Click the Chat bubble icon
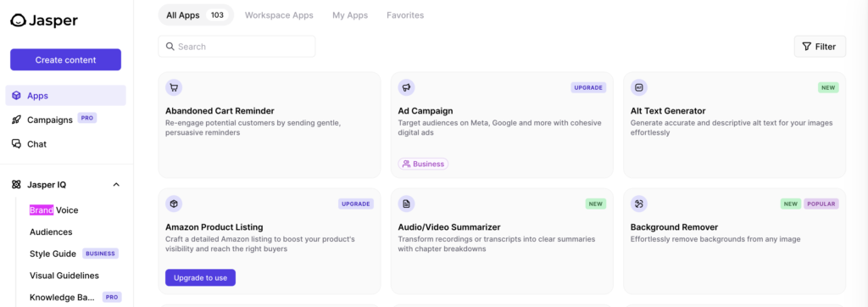 (17, 143)
